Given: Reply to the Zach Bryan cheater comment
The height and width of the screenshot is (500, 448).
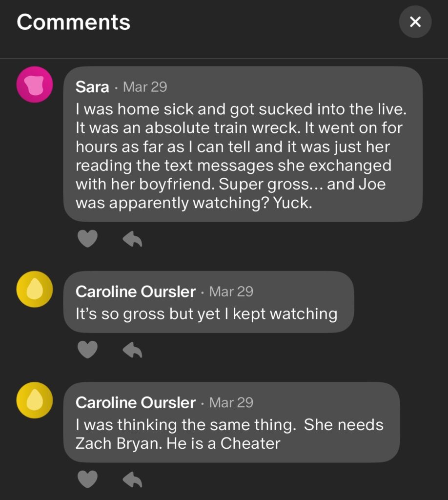Looking at the screenshot, I should 132,479.
